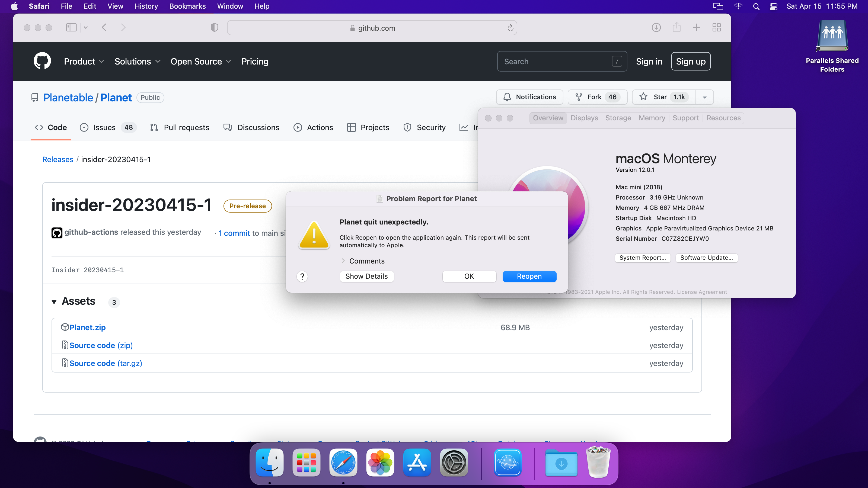This screenshot has height=488, width=868.
Task: Open a new Safari tab
Action: (x=697, y=28)
